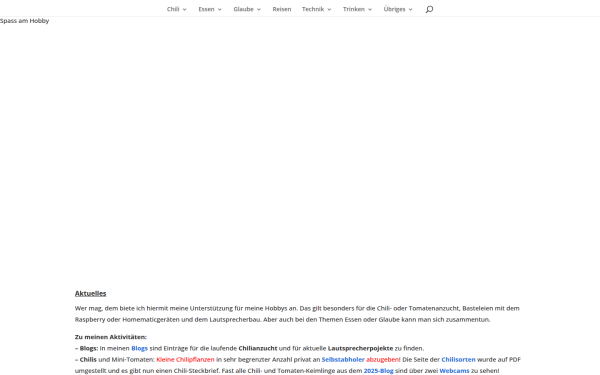Click the bold Lautsprecherpojekte text

point(360,348)
